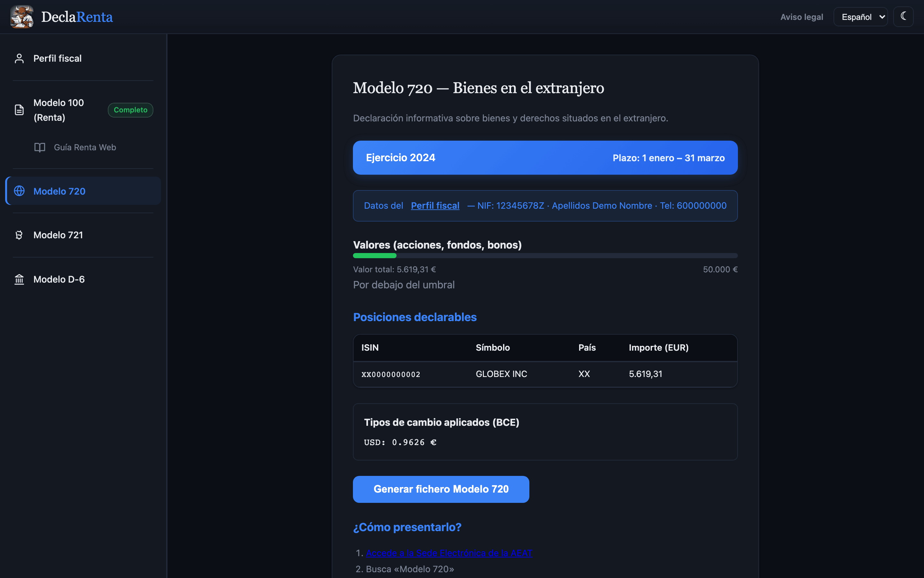Open Accede a la Sede Electrónica AEAT link
This screenshot has height=578, width=924.
click(x=449, y=553)
